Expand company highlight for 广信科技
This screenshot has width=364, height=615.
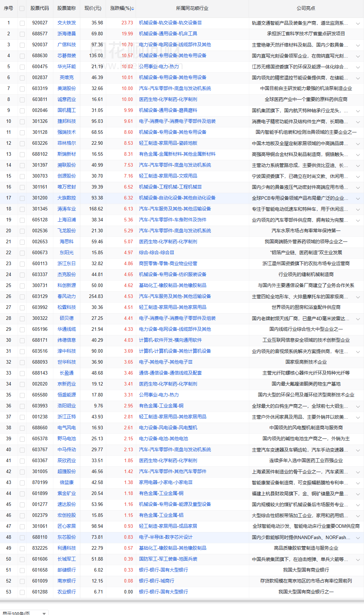tap(358, 46)
